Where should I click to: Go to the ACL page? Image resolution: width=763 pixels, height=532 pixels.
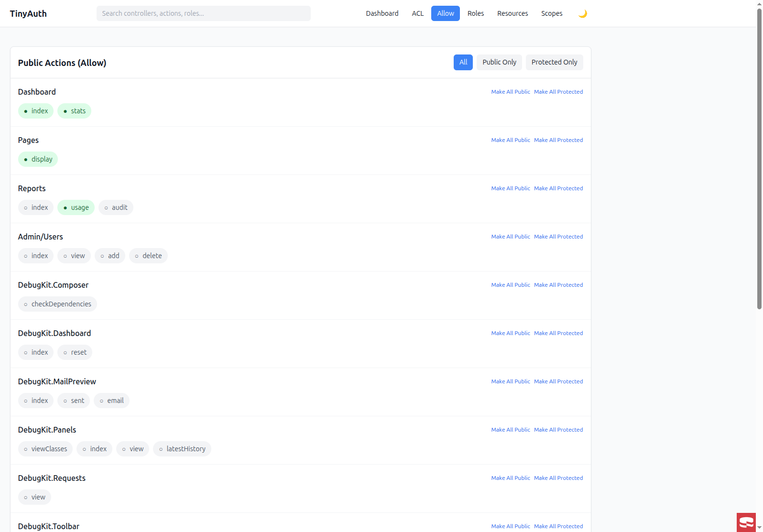(418, 13)
